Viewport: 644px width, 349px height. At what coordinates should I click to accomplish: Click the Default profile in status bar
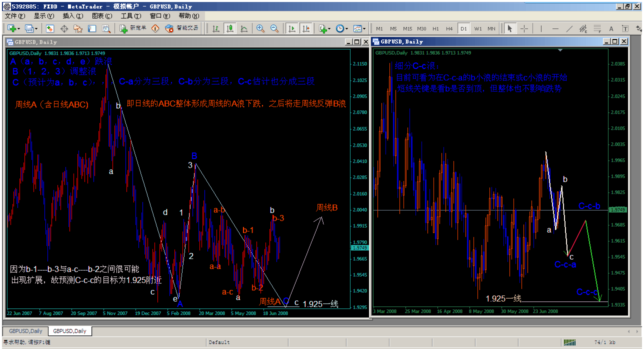coord(219,342)
